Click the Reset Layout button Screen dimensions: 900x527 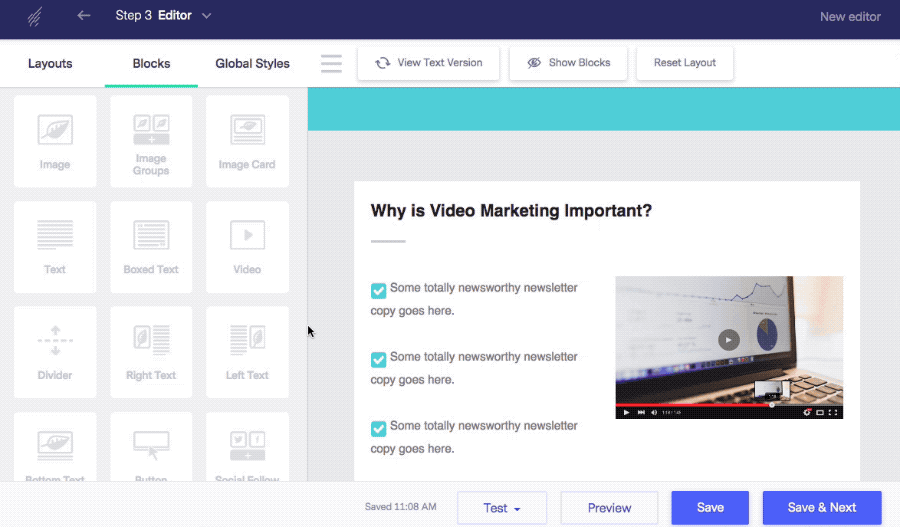(x=685, y=63)
